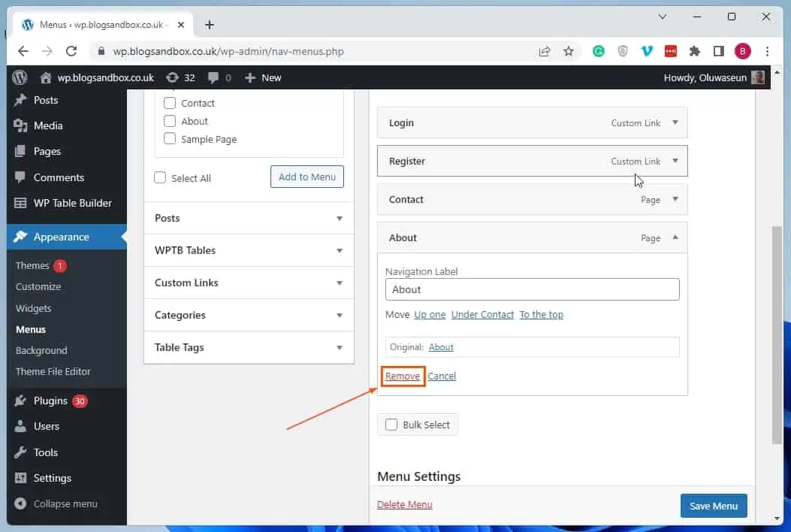Go back with the browser back arrow
This screenshot has height=532, width=791.
[x=23, y=51]
